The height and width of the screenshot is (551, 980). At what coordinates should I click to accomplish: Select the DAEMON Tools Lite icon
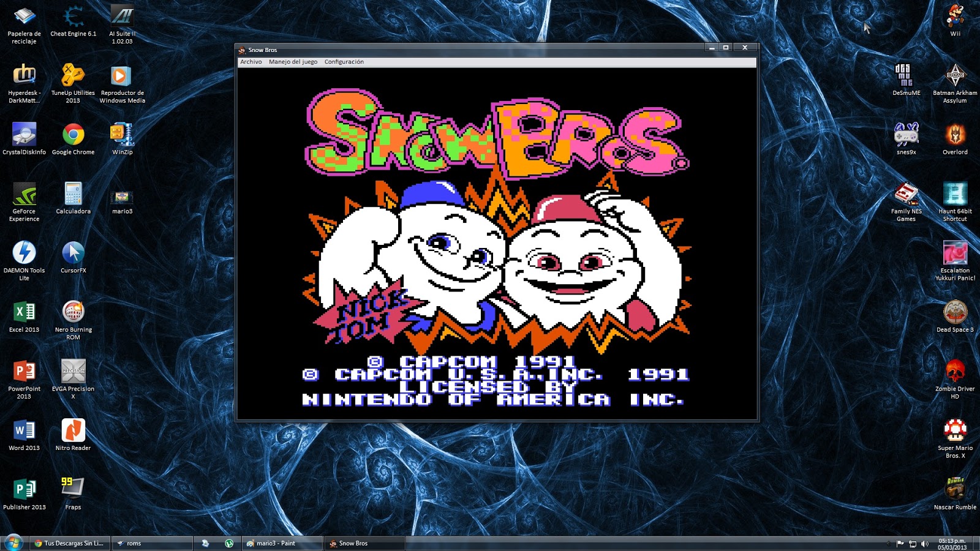click(24, 261)
